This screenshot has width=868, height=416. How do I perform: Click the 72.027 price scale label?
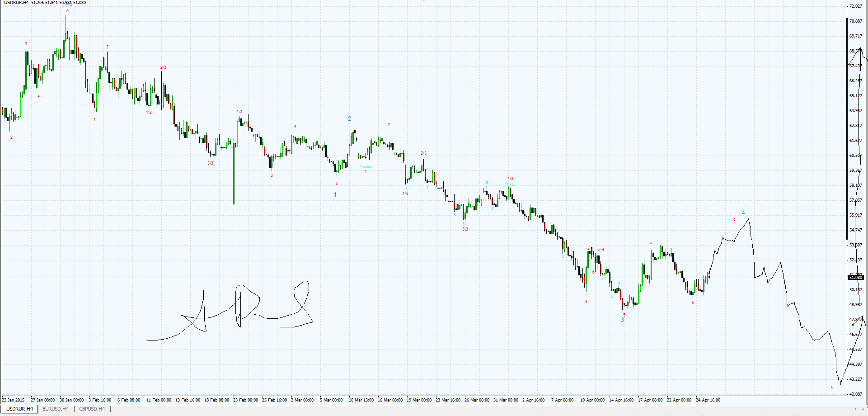tap(856, 6)
